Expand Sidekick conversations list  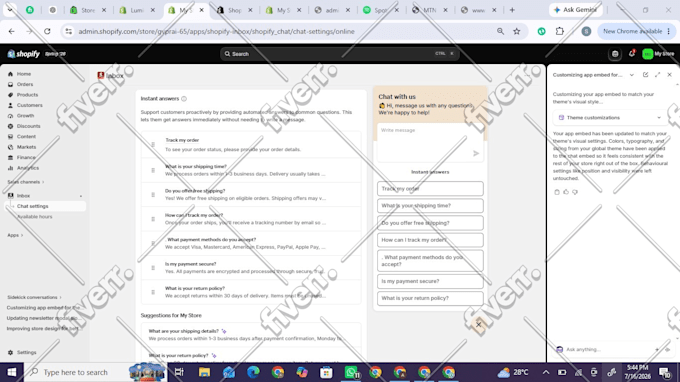coord(34,297)
